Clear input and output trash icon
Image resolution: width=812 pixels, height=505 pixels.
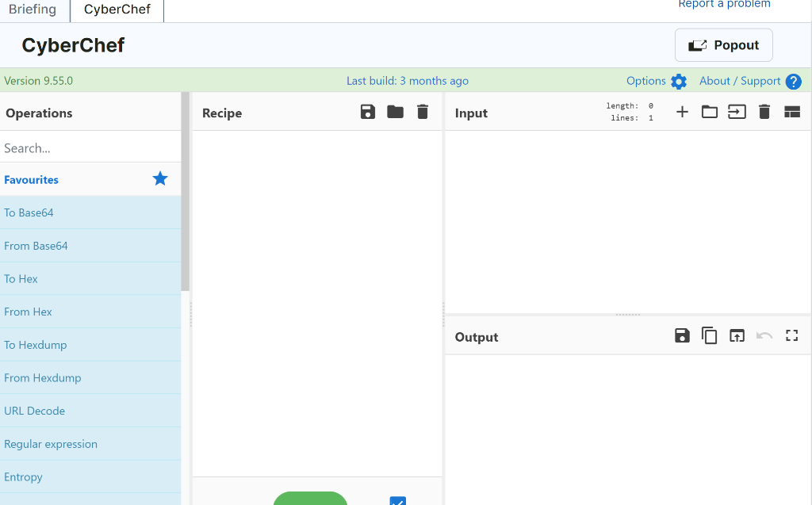(764, 112)
